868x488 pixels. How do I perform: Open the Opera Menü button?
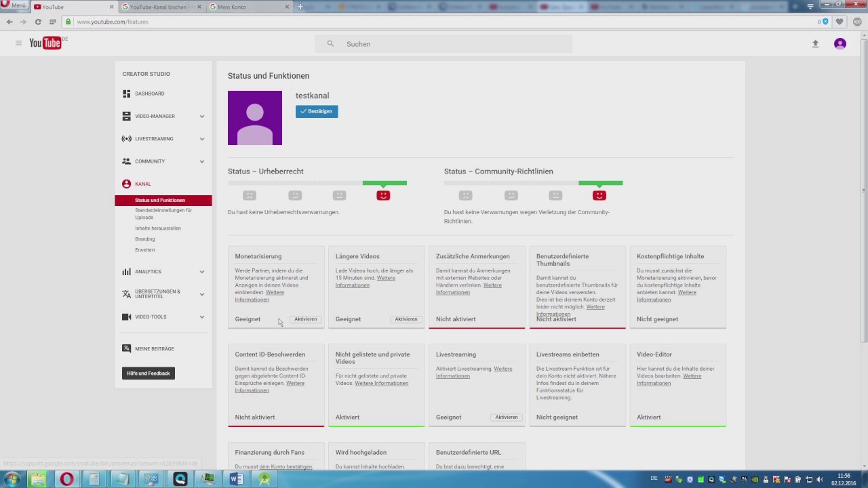[14, 5]
